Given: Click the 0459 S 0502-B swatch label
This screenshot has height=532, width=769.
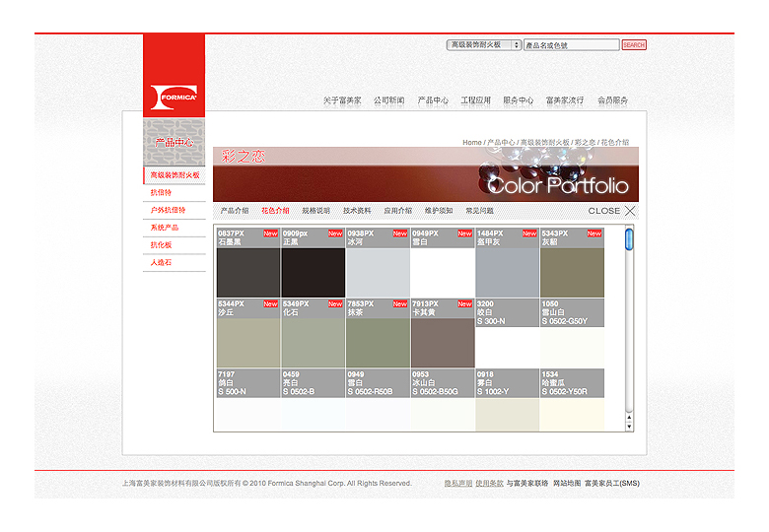Looking at the screenshot, I should (x=313, y=383).
